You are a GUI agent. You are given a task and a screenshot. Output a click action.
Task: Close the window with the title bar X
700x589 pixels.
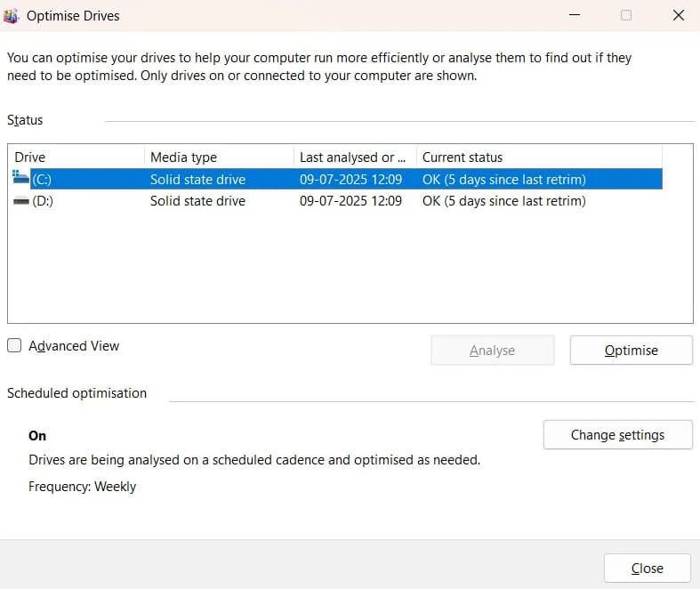coord(677,15)
